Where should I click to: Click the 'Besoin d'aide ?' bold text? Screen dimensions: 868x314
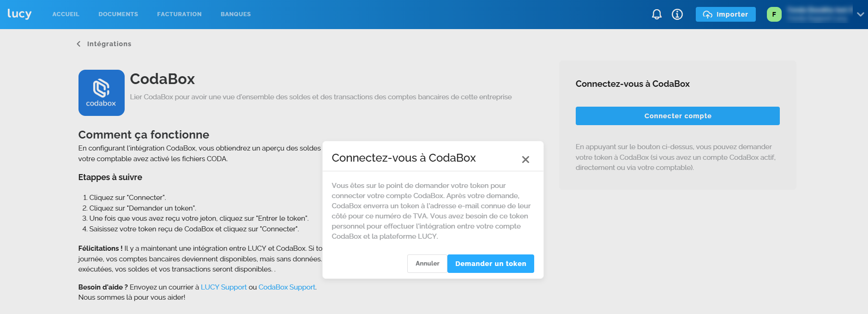pos(103,287)
